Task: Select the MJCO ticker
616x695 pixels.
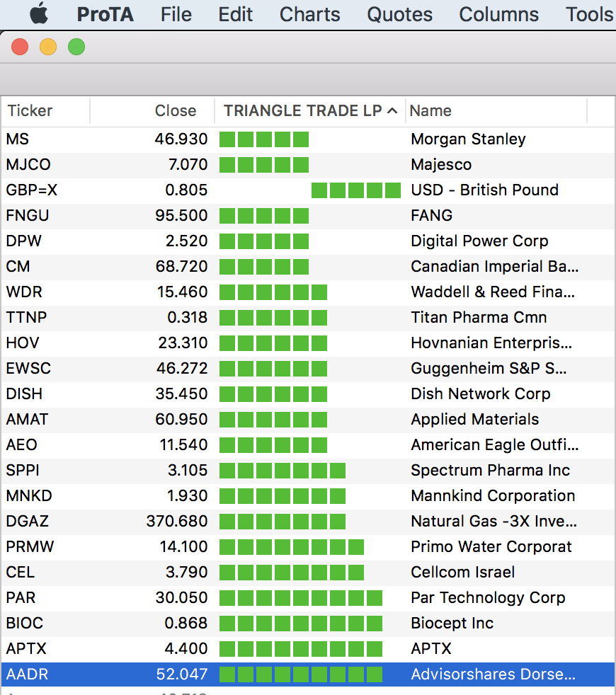Action: click(x=28, y=165)
